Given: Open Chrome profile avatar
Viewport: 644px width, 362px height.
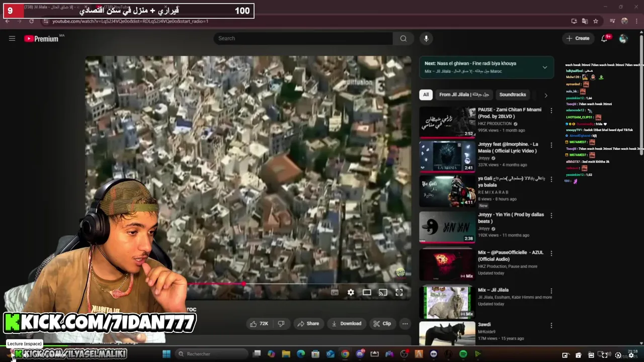Looking at the screenshot, I should coord(624,21).
